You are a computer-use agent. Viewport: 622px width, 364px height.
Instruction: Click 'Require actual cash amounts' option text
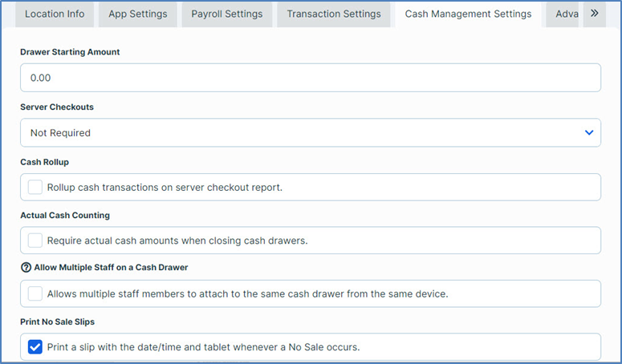(177, 241)
